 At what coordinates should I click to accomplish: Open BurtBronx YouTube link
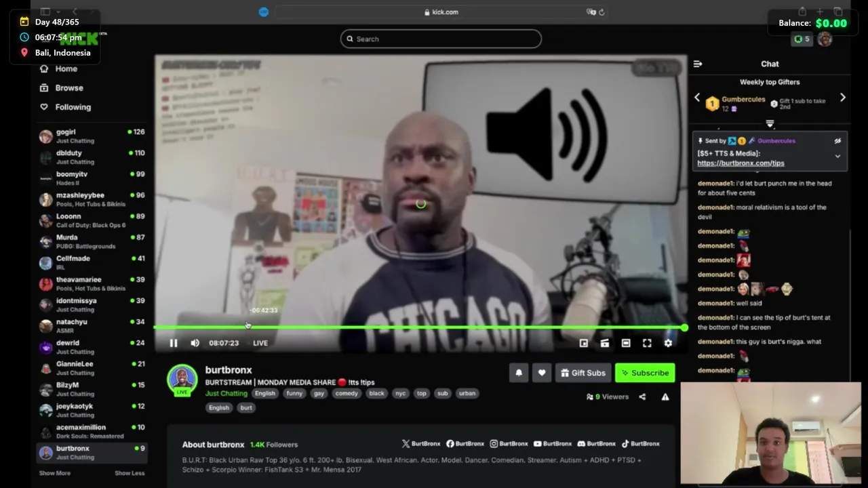coord(552,444)
